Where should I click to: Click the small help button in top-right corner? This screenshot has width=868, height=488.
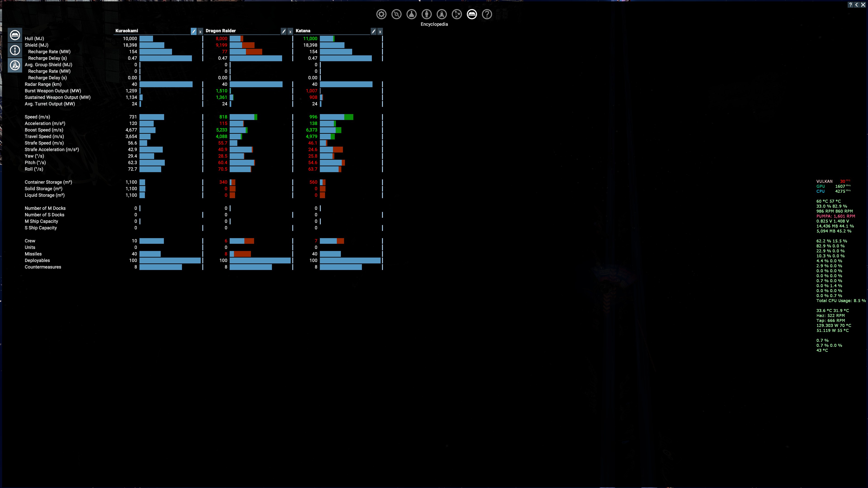(x=851, y=5)
